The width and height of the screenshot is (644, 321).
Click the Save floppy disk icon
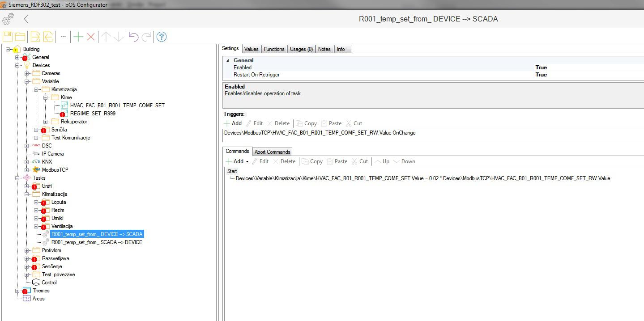click(8, 37)
